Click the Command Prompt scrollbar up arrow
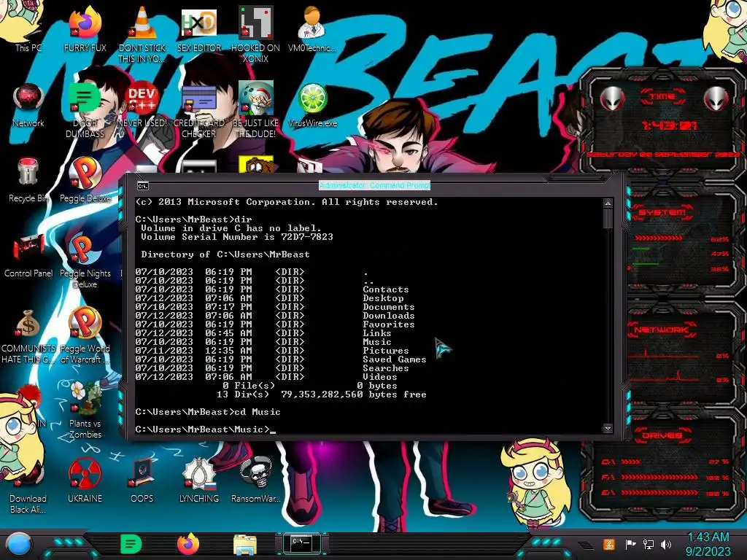The image size is (747, 560). (x=608, y=203)
